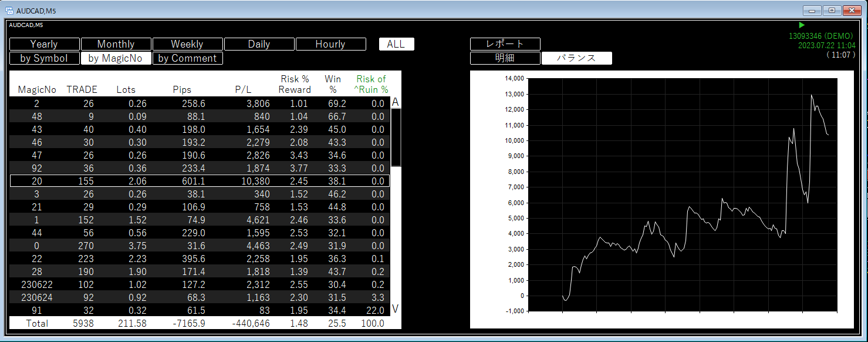
Task: Click the MagicNo column header
Action: click(x=38, y=90)
